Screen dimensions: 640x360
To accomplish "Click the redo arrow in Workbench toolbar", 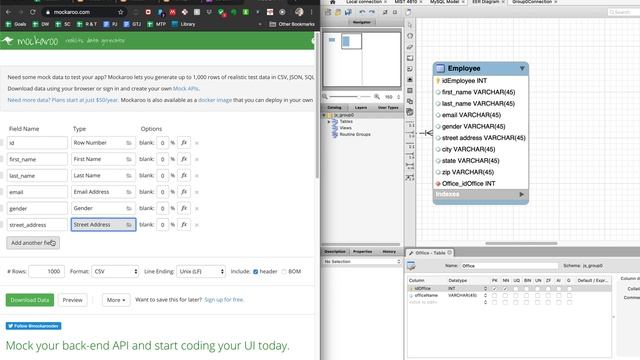I will point(372,12).
